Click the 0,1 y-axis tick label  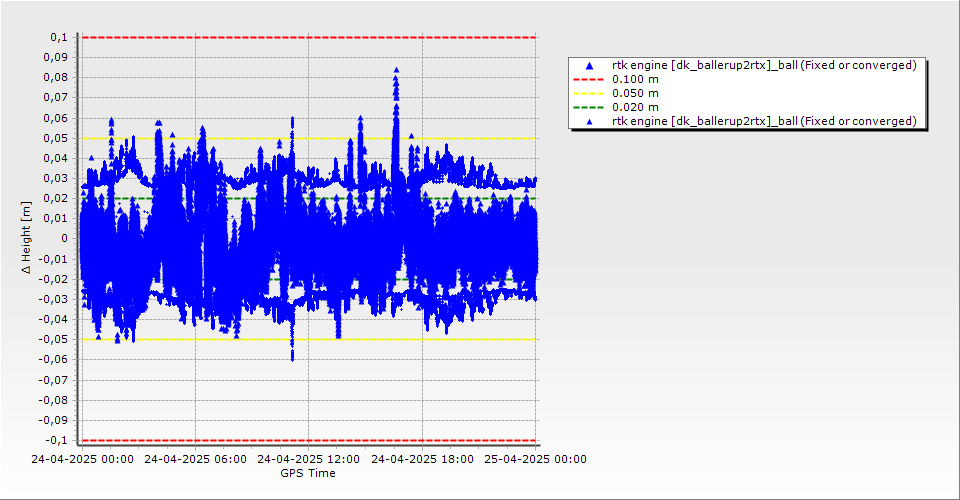[59, 37]
